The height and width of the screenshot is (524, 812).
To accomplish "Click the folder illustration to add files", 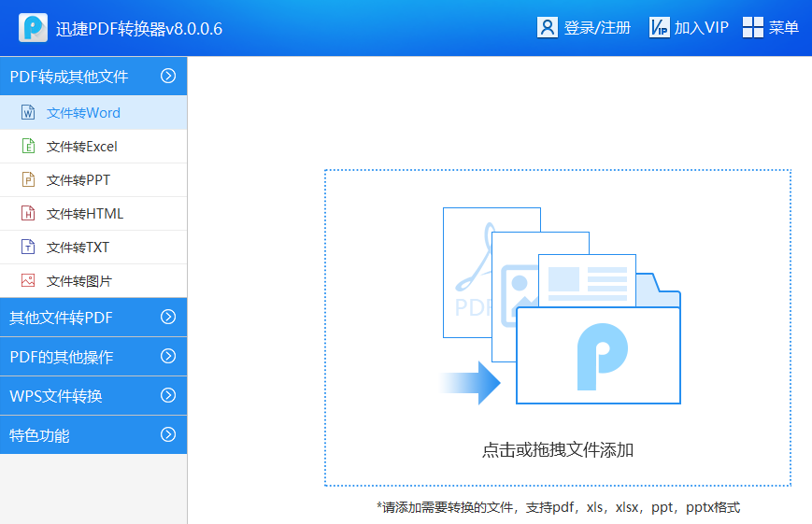I will 562,306.
